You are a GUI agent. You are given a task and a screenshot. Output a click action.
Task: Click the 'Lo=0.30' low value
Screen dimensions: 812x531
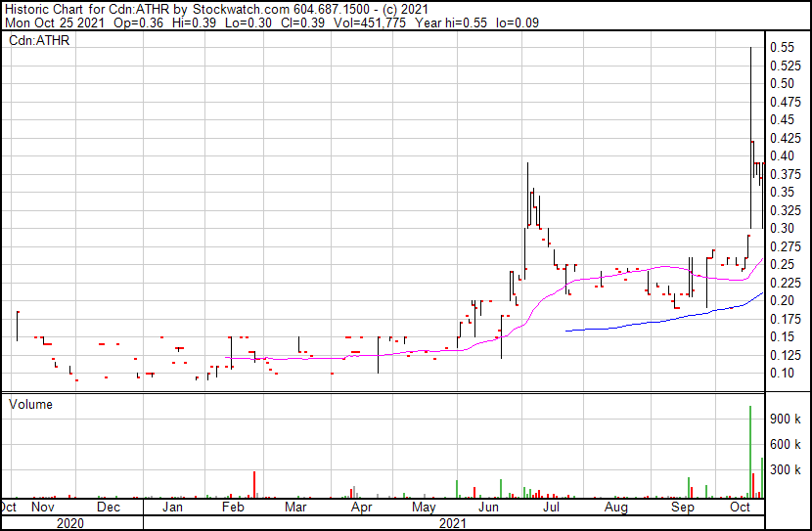(248, 22)
